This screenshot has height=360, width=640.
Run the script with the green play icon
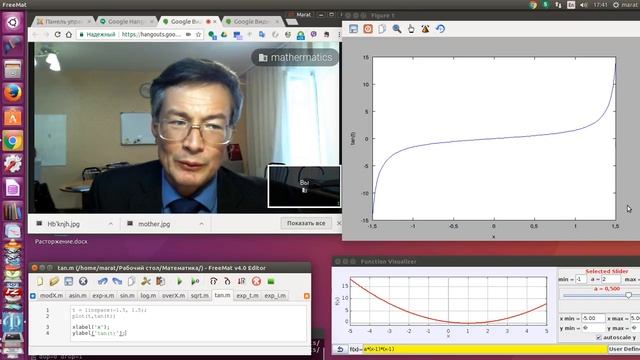click(x=179, y=281)
